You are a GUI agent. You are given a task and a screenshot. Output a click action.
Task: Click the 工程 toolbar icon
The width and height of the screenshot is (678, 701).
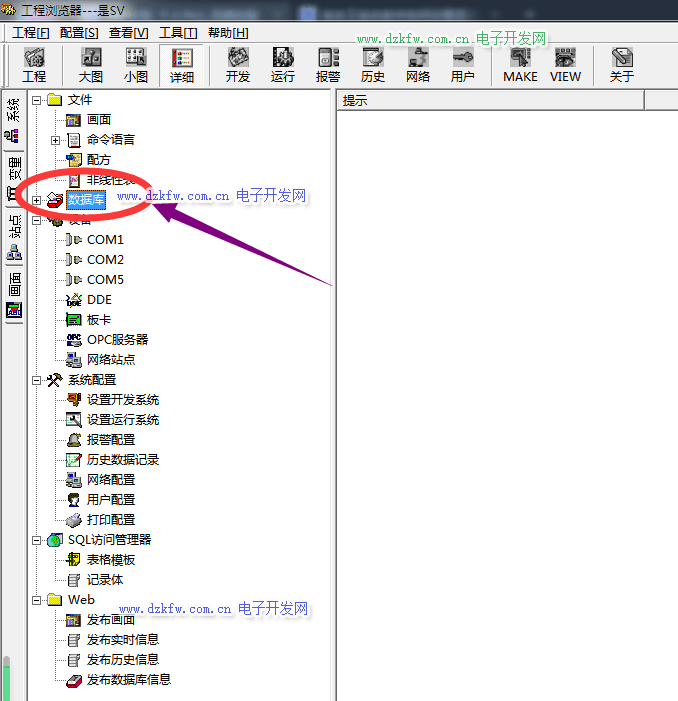pos(34,65)
